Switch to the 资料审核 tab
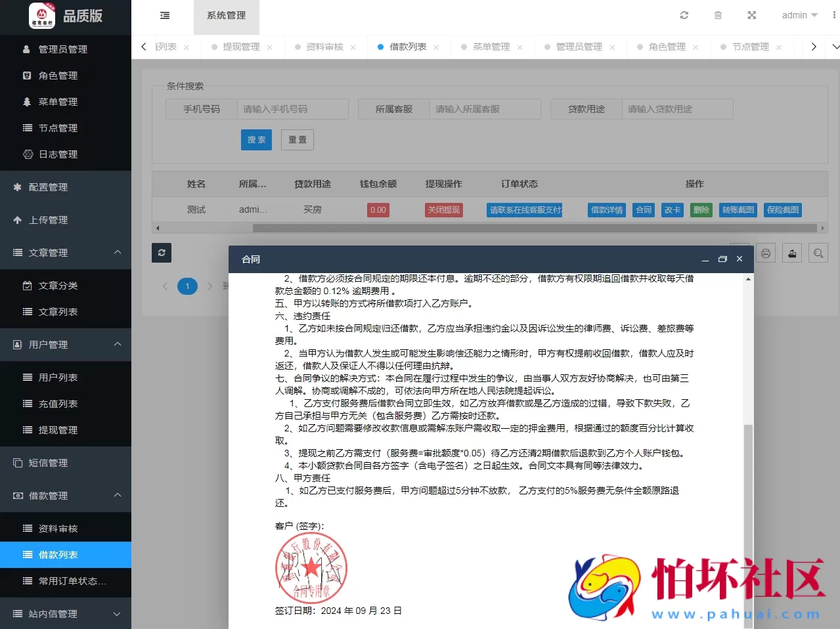Viewport: 840px width, 629px height. point(326,47)
